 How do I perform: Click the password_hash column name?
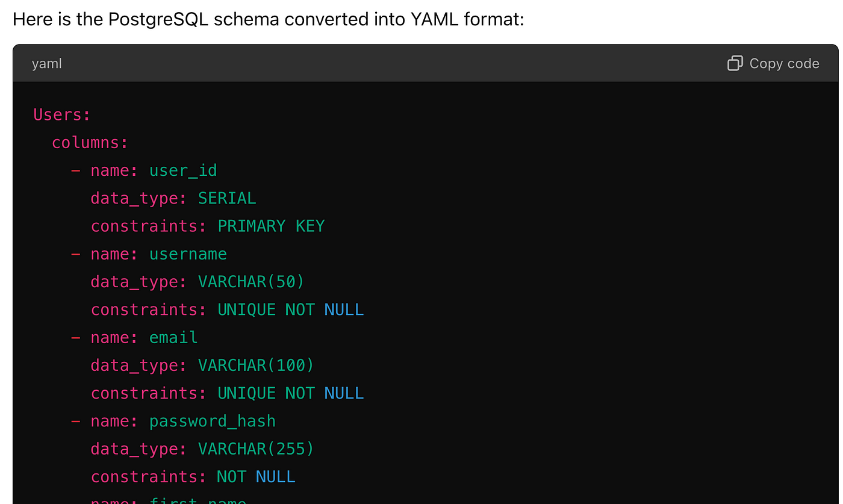click(x=212, y=421)
